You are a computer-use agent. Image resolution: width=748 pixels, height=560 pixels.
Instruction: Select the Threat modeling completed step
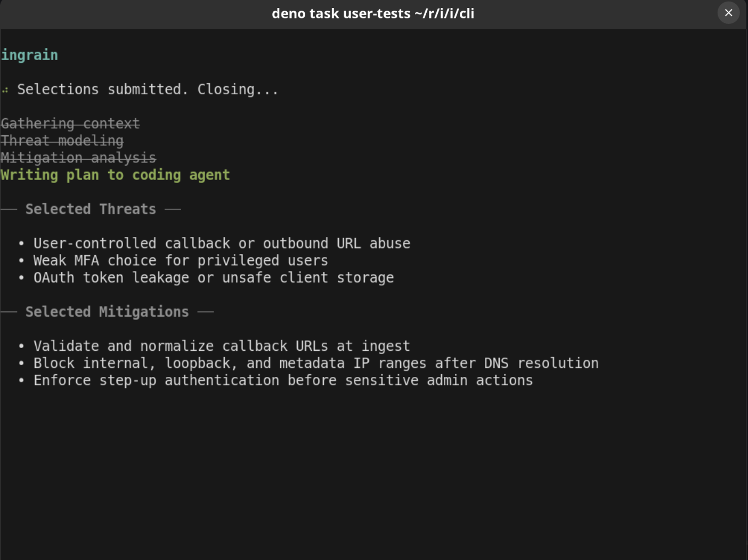pyautogui.click(x=62, y=141)
